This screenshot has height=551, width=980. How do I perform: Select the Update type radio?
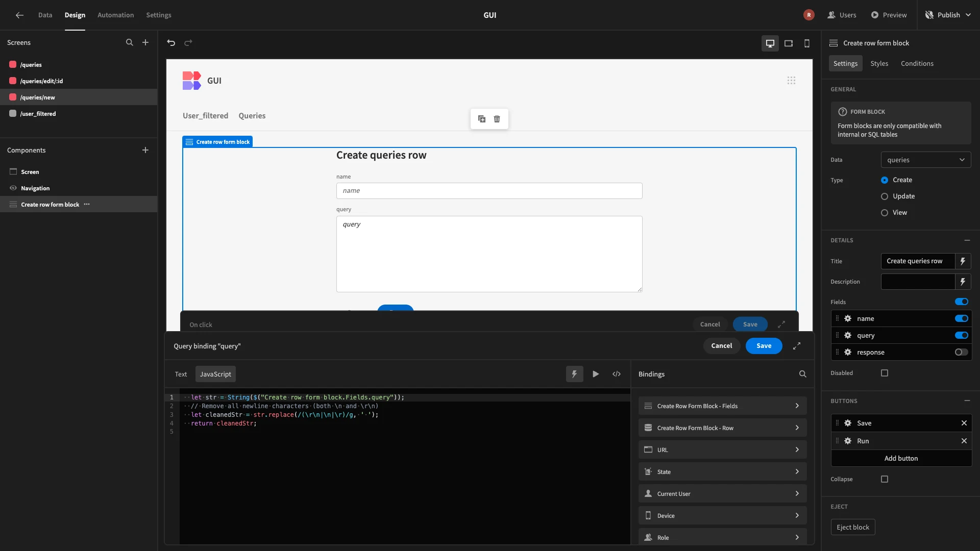tap(885, 196)
